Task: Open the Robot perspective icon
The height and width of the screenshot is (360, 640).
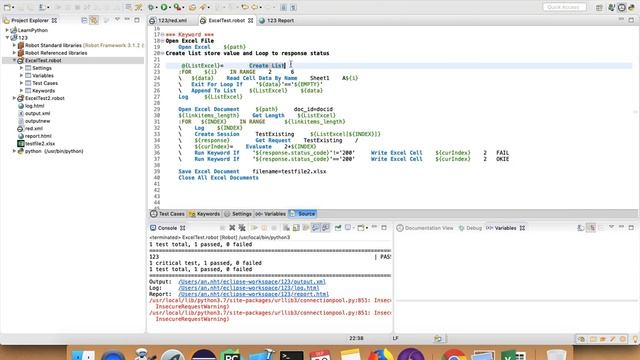Action: pyautogui.click(x=622, y=7)
